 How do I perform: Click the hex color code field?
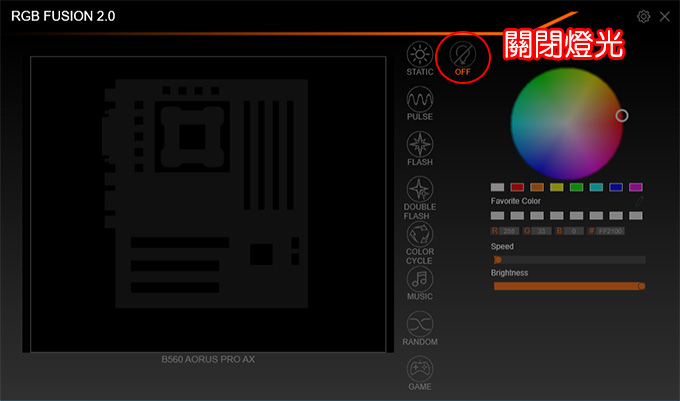point(611,231)
